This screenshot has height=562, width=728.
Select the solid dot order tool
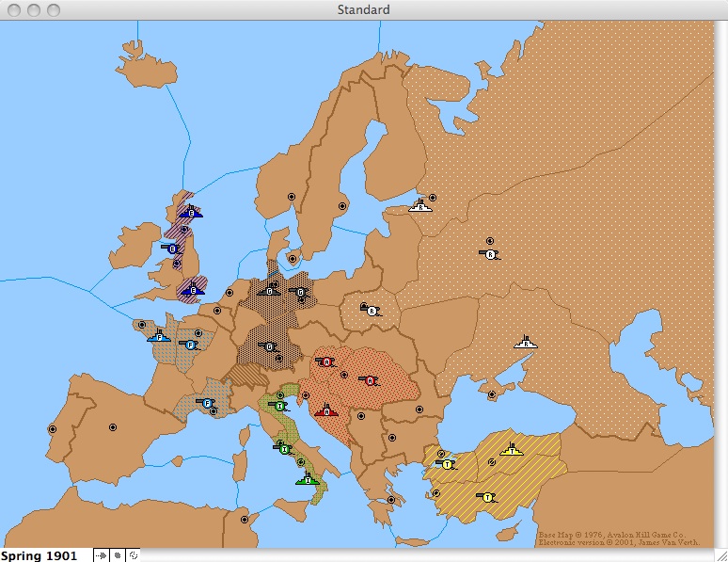pyautogui.click(x=118, y=555)
